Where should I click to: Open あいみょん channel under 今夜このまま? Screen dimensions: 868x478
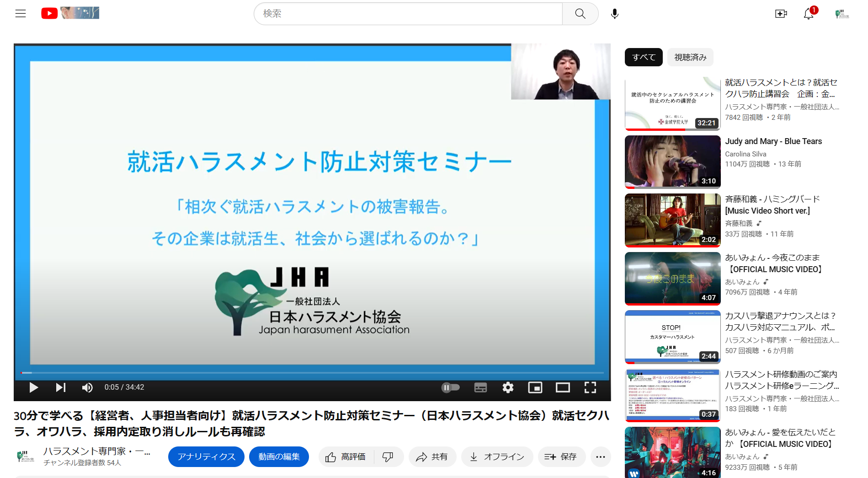tap(742, 282)
